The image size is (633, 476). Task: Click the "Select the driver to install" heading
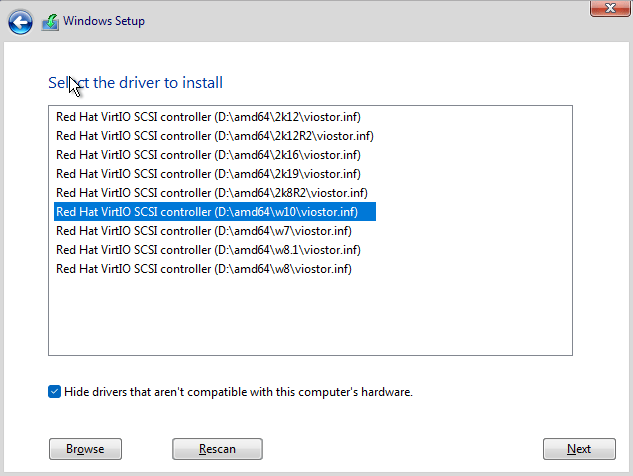click(x=135, y=82)
